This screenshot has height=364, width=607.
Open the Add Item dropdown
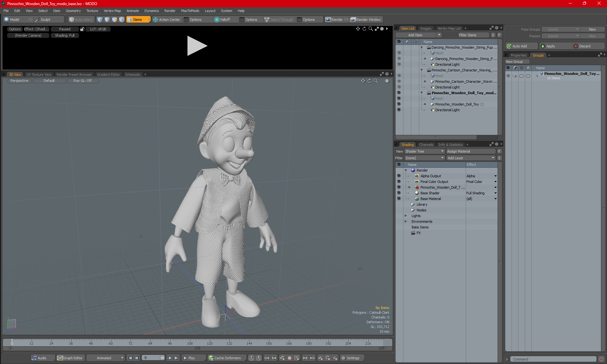tap(419, 35)
